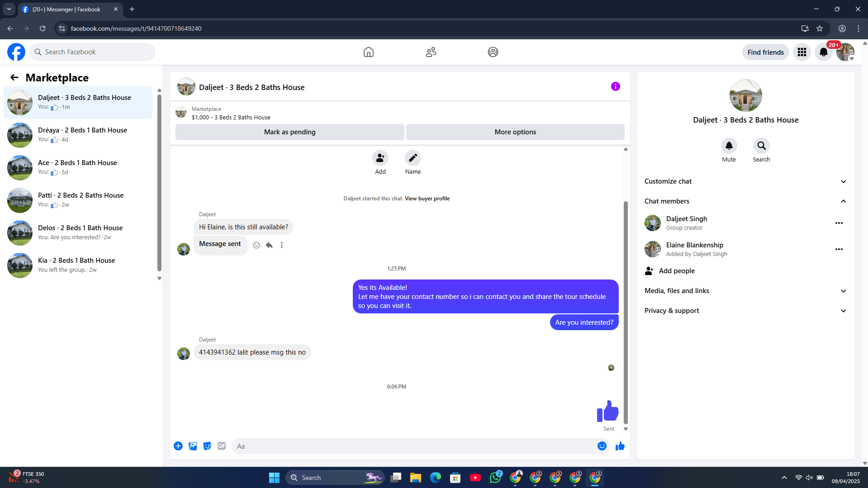Click Mark as pending button
This screenshot has width=868, height=488.
290,132
